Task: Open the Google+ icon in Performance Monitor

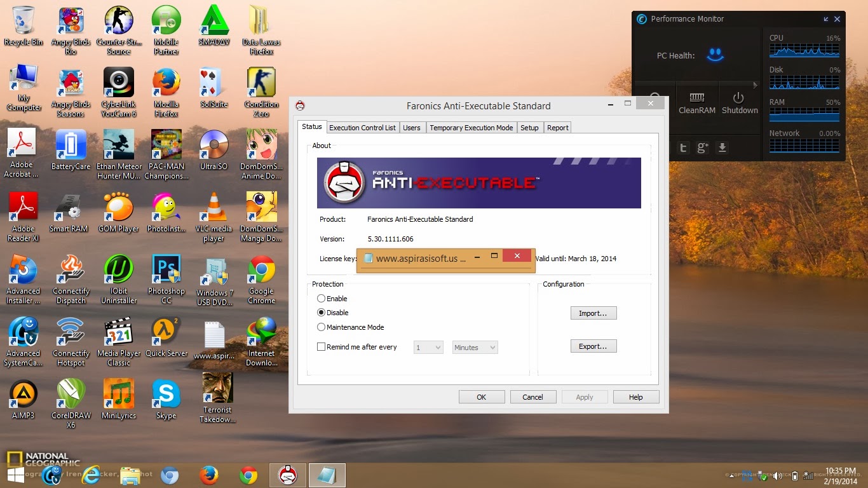Action: tap(702, 147)
